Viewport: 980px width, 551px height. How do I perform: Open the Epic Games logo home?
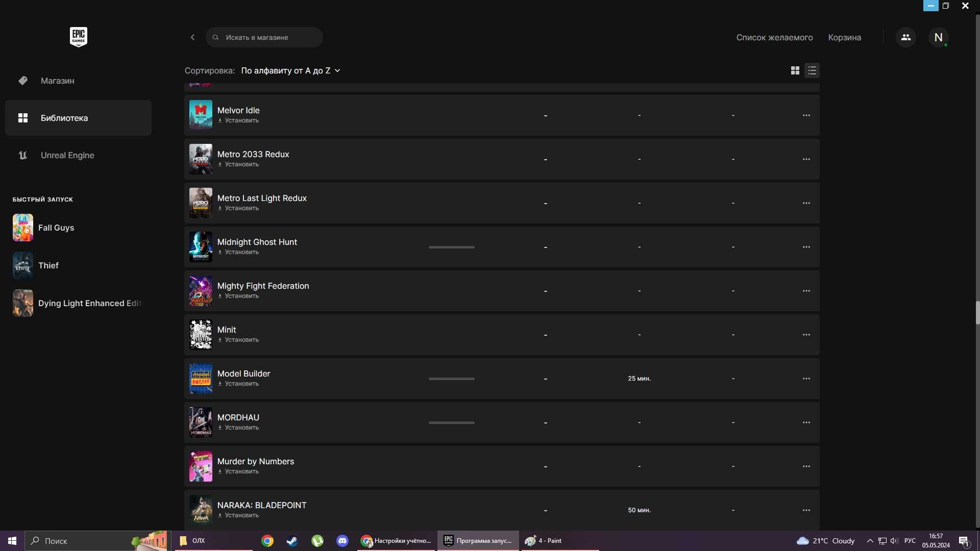[x=78, y=37]
